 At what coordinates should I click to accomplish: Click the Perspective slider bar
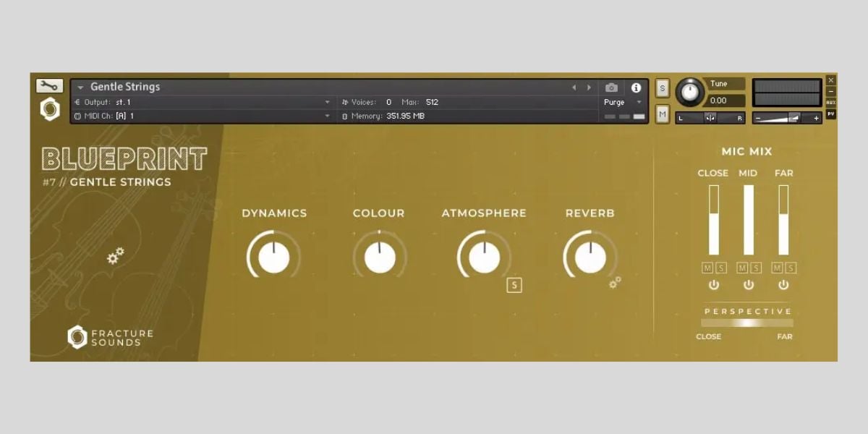coord(747,323)
